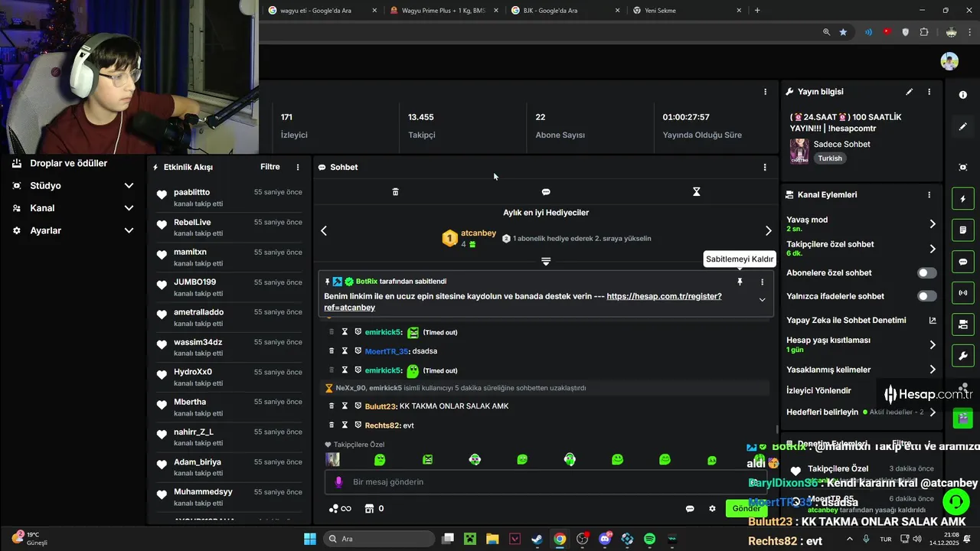Image resolution: width=980 pixels, height=551 pixels.
Task: Click speech bubble icon in Sohbet toolbar
Action: pos(546,192)
